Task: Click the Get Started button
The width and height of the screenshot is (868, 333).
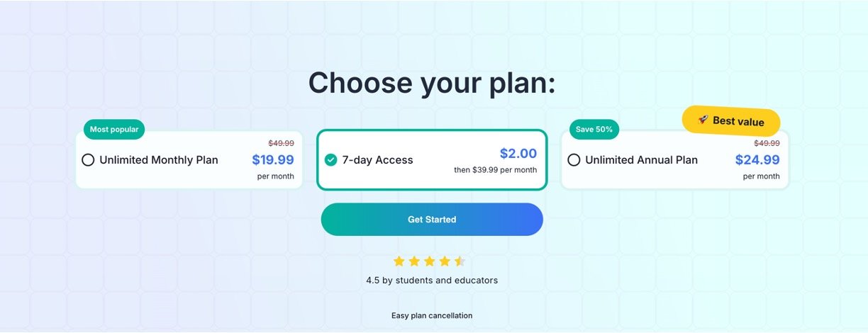Action: [x=432, y=220]
